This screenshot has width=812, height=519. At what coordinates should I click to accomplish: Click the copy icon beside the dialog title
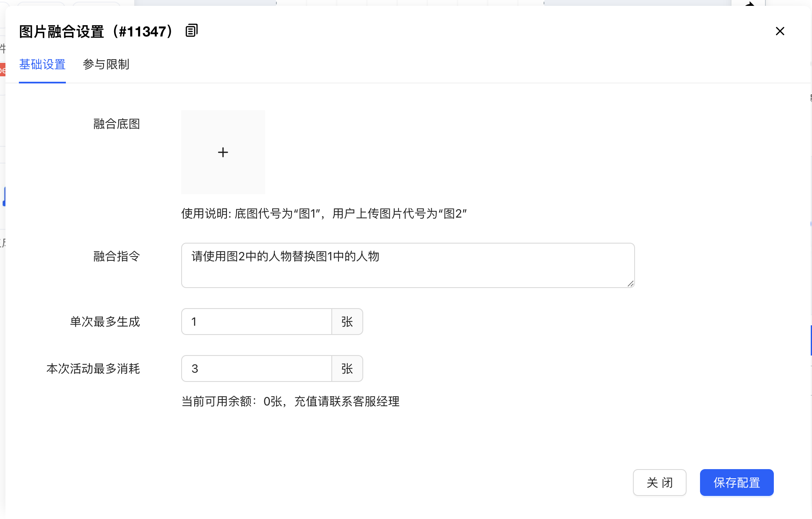click(191, 31)
